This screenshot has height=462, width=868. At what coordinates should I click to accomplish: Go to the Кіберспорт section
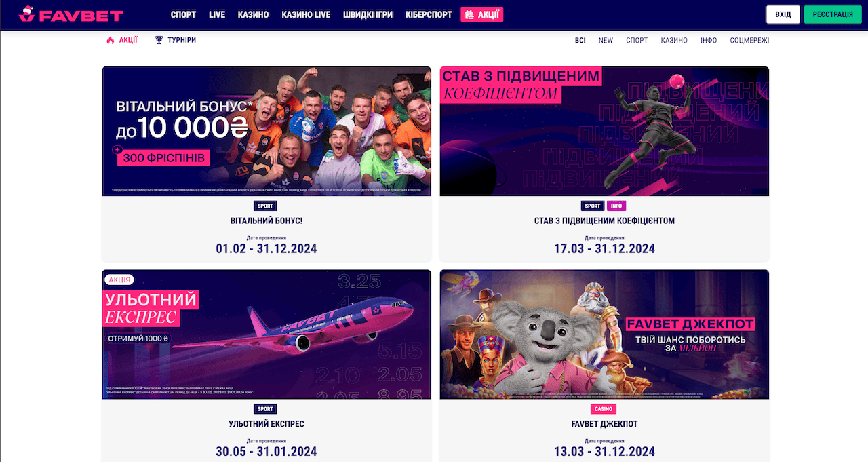[x=429, y=14]
